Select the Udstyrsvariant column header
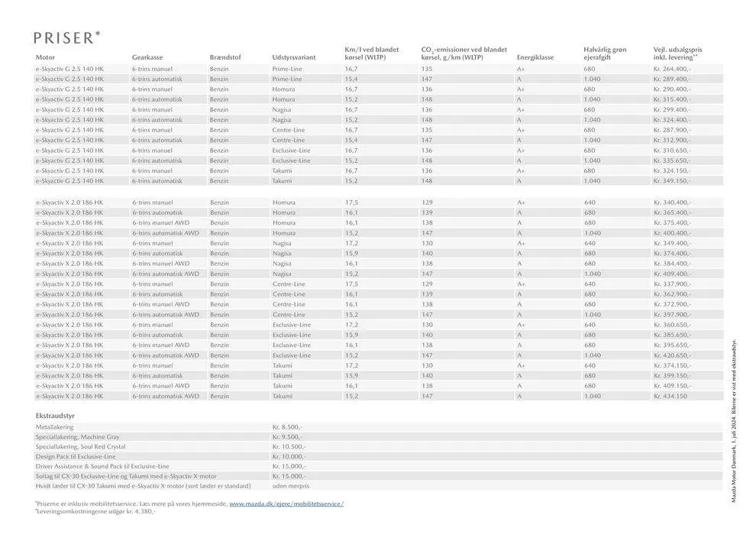756x535 pixels. coord(293,57)
